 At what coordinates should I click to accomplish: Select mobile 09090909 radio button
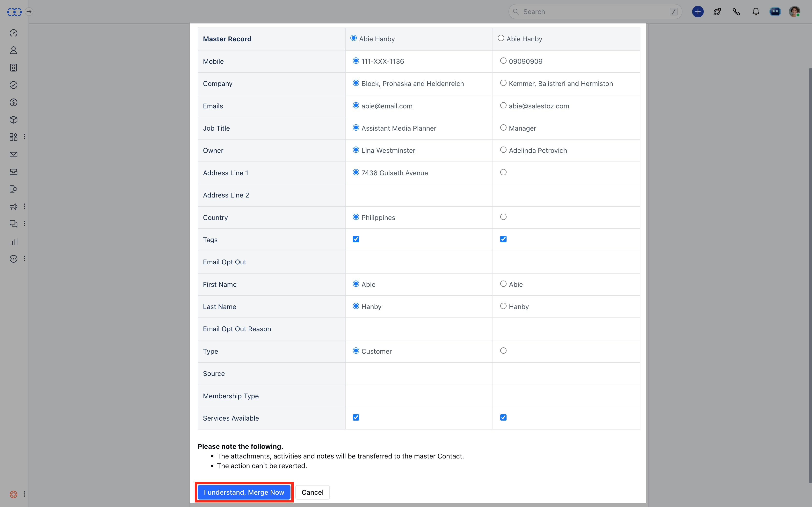[503, 61]
